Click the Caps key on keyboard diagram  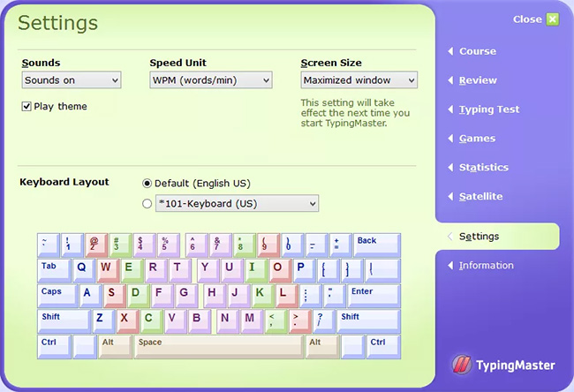pyautogui.click(x=57, y=296)
